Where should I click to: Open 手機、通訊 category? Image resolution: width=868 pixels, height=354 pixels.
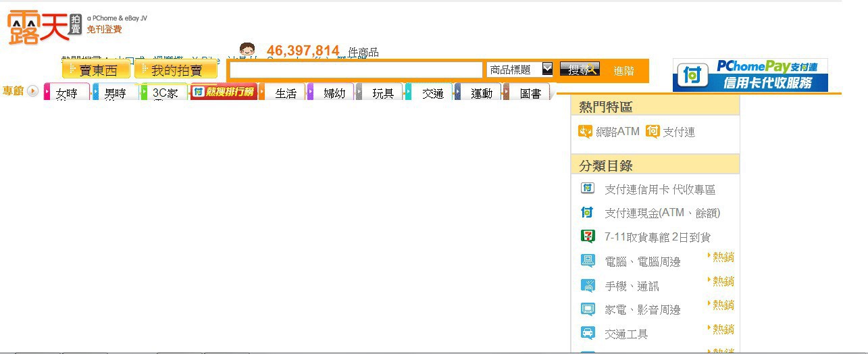tap(632, 286)
